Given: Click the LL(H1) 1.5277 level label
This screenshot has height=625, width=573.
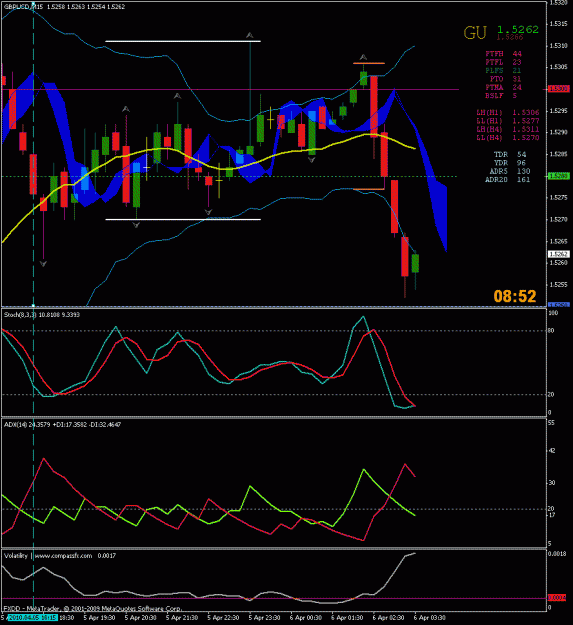Looking at the screenshot, I should click(x=508, y=121).
